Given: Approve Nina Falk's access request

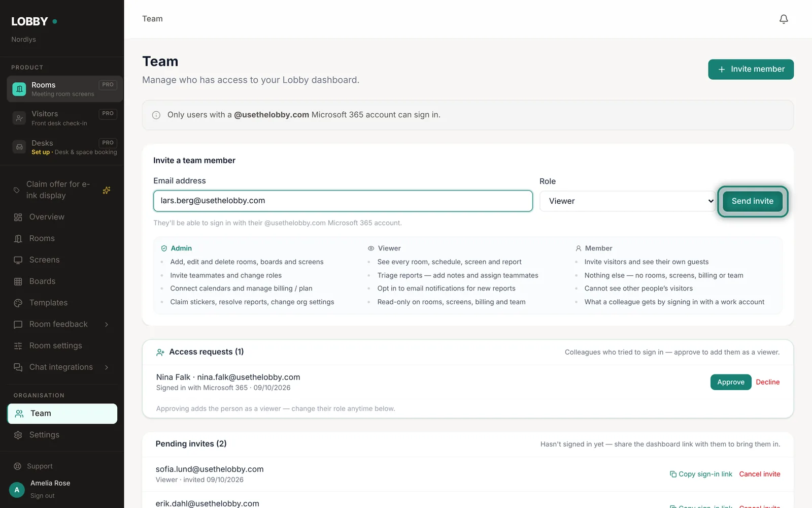Looking at the screenshot, I should click(731, 382).
